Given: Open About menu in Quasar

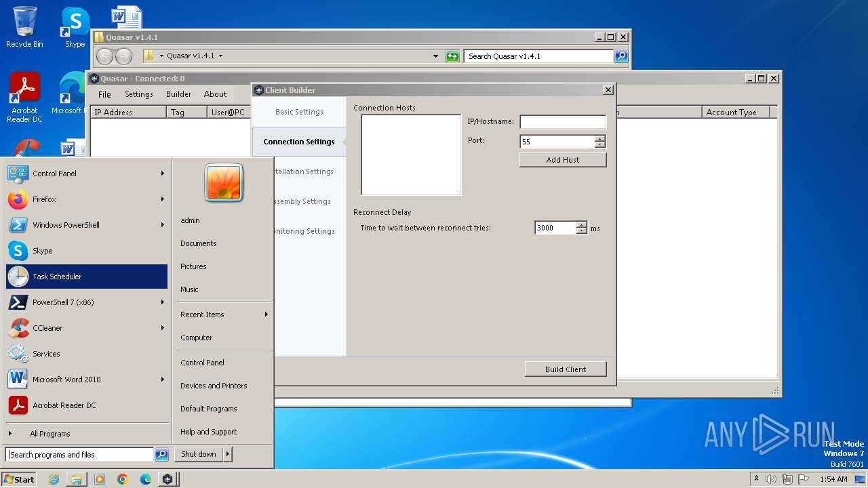Looking at the screenshot, I should coord(216,94).
